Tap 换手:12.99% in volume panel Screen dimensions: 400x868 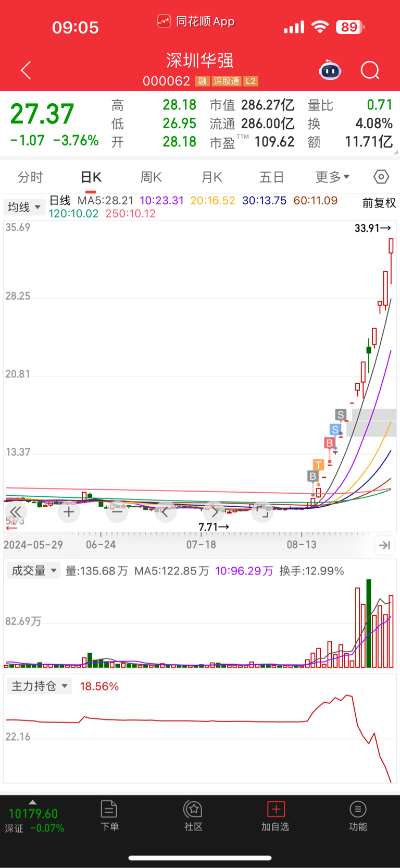(x=311, y=571)
